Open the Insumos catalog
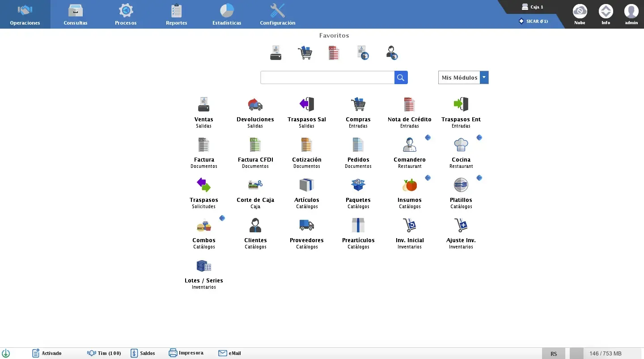Viewport: 644px width, 359px height. click(410, 192)
